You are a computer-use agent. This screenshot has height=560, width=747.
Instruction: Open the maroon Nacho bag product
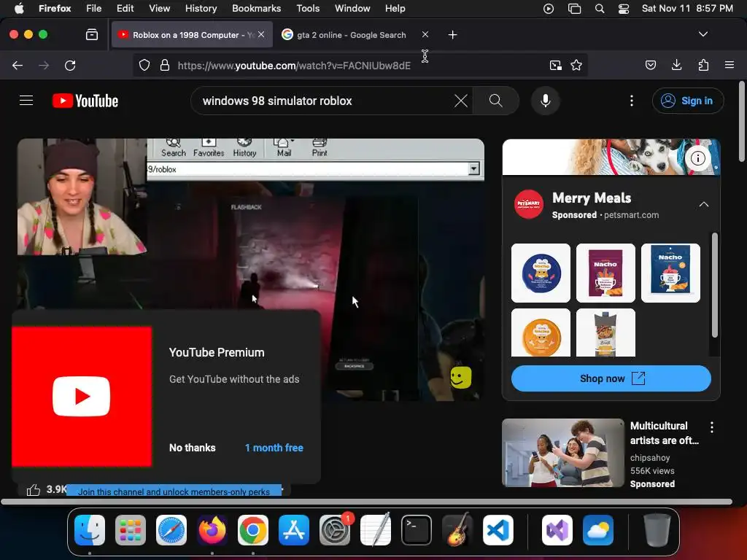coord(605,273)
